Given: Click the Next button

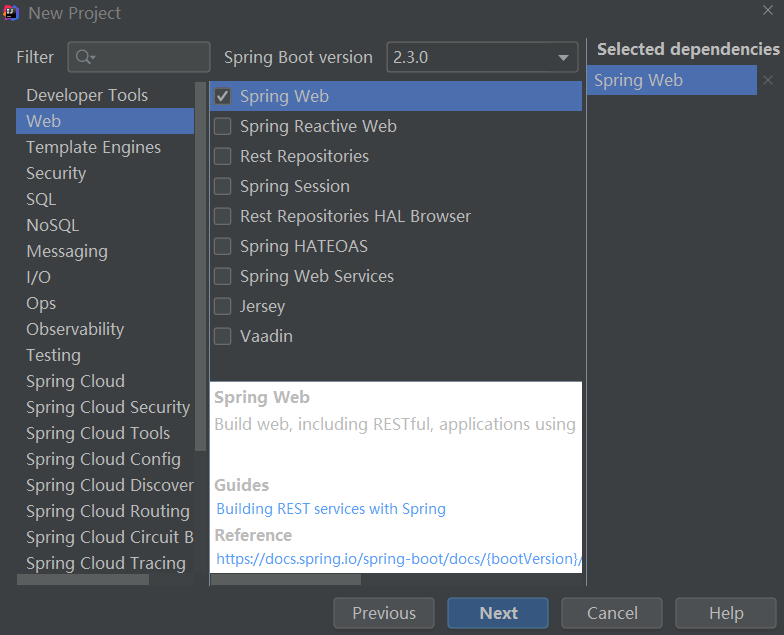Looking at the screenshot, I should pyautogui.click(x=498, y=613).
